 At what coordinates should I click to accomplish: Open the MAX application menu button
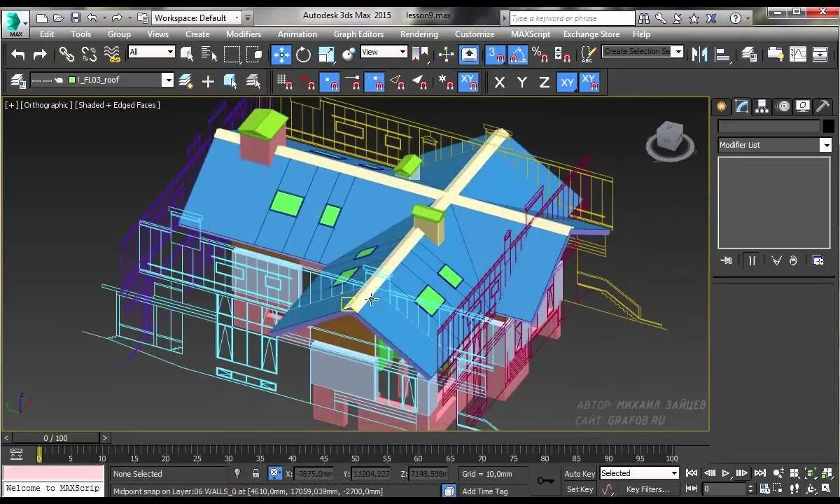15,23
